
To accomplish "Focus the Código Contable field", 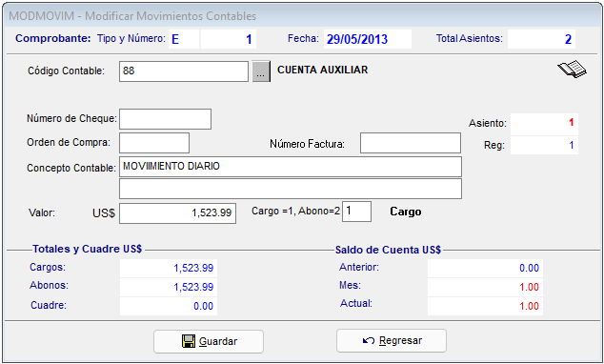I will pyautogui.click(x=184, y=71).
